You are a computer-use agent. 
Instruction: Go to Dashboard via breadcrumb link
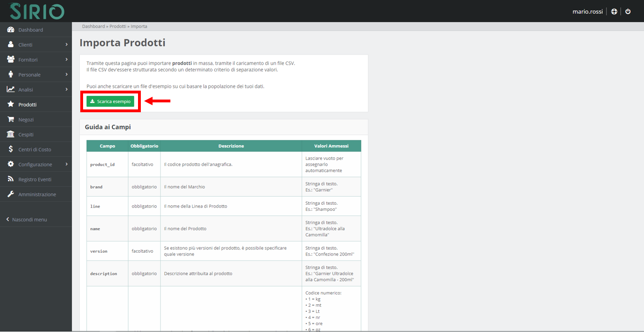click(x=93, y=26)
